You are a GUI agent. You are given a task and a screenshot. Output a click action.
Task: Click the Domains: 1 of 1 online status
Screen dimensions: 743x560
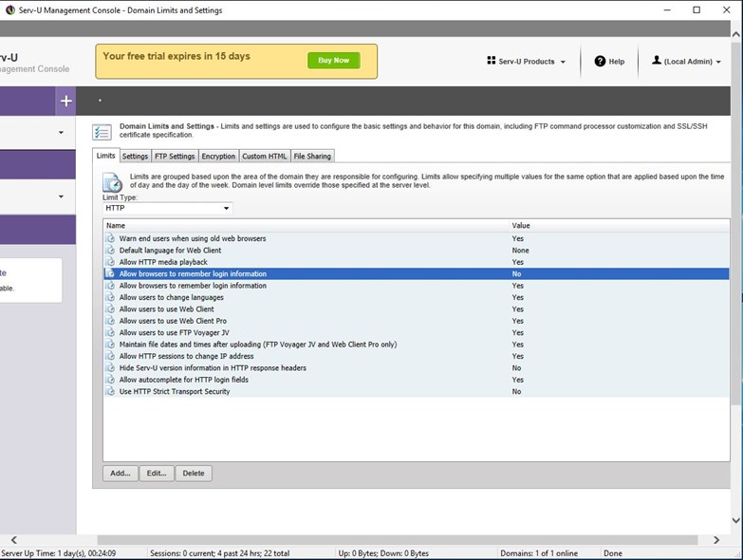pyautogui.click(x=539, y=553)
